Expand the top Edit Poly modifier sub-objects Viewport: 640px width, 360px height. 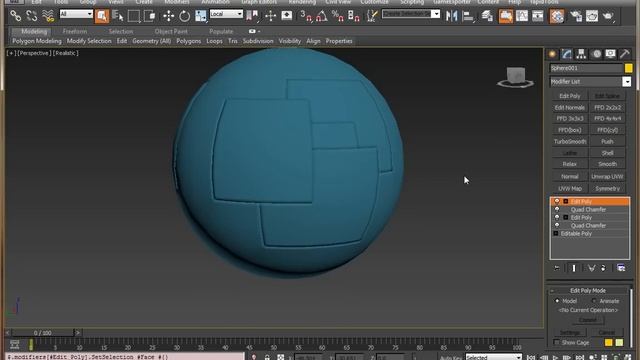point(566,201)
